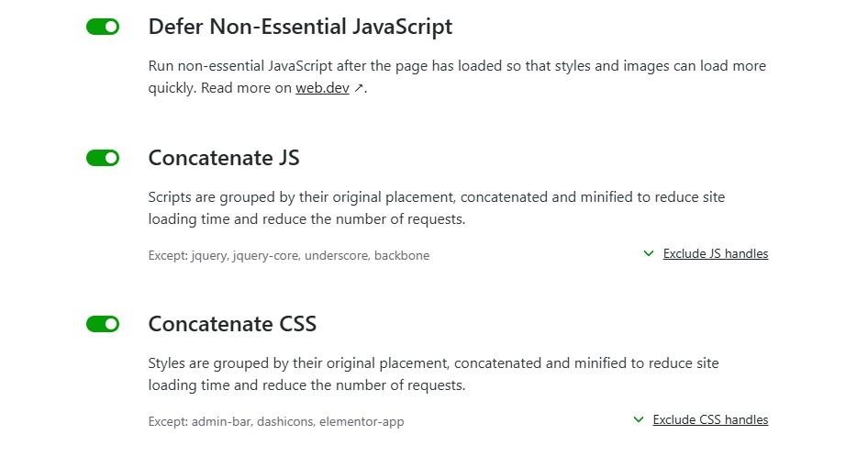Click the CSS exceptions list starting with admin-bar

click(x=275, y=422)
